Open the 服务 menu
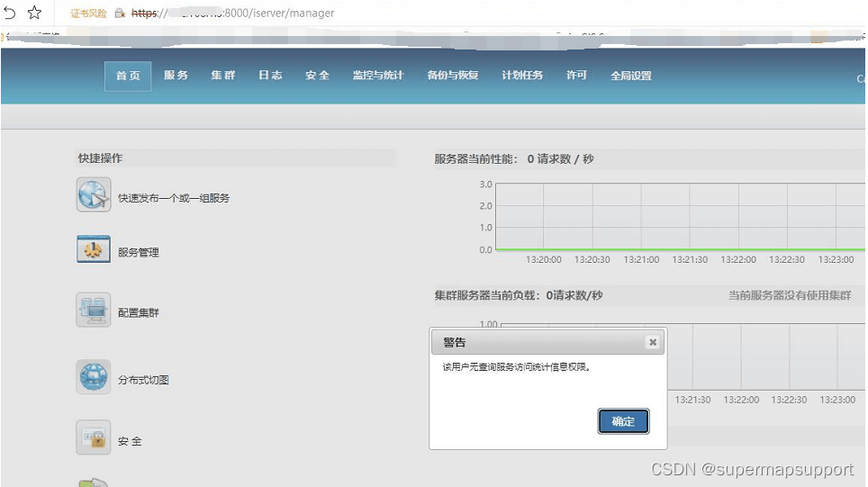Screen dimensions: 868x487 point(176,76)
